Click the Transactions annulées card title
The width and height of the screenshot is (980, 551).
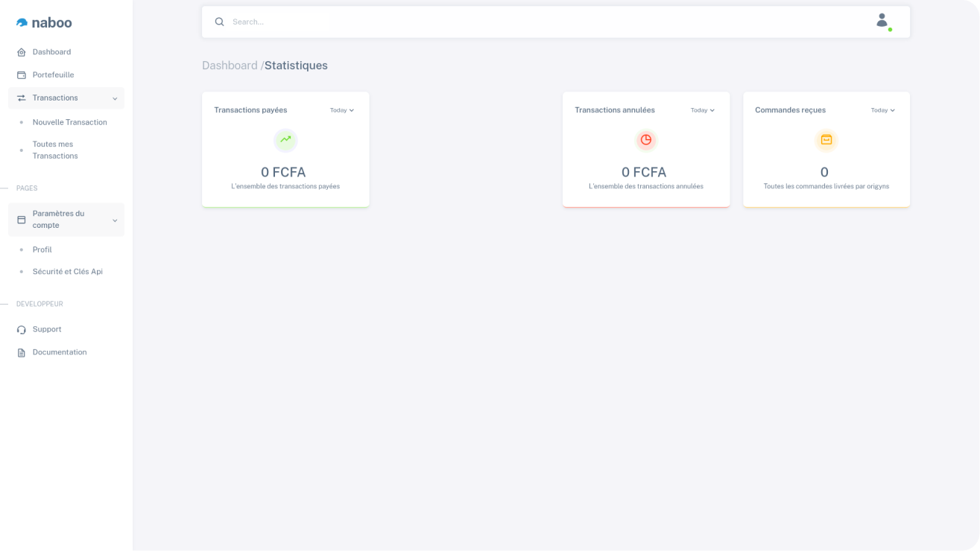(x=615, y=110)
